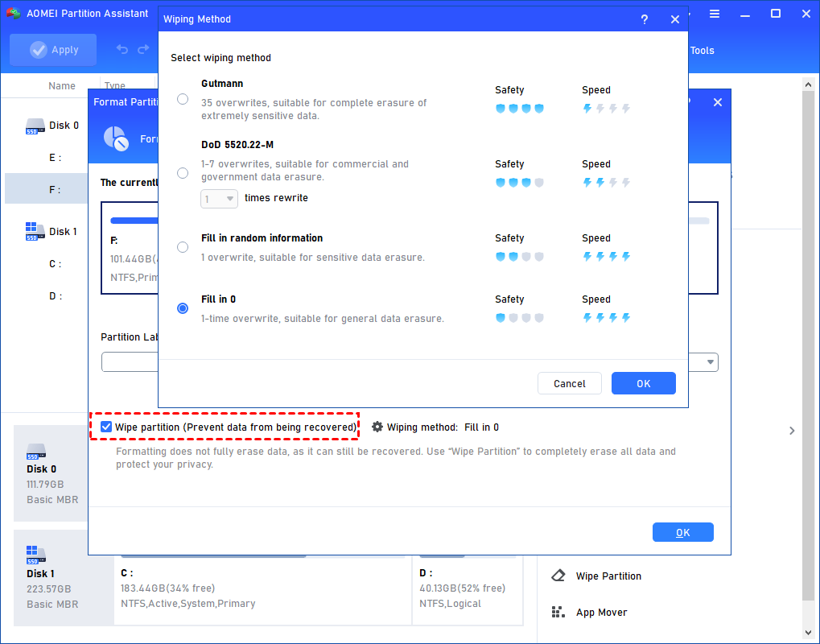Click the Redo arrow icon
This screenshot has width=820, height=644.
click(143, 49)
